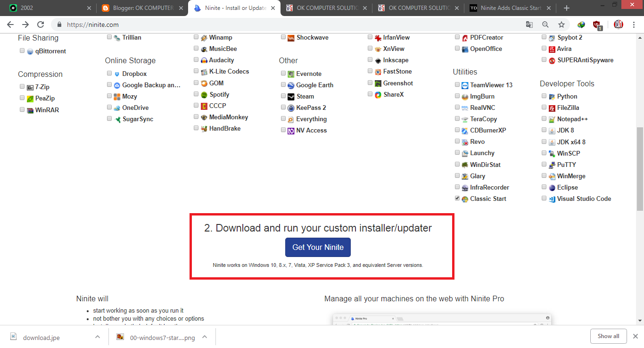
Task: Click the Google Backup an... label
Action: coord(151,85)
